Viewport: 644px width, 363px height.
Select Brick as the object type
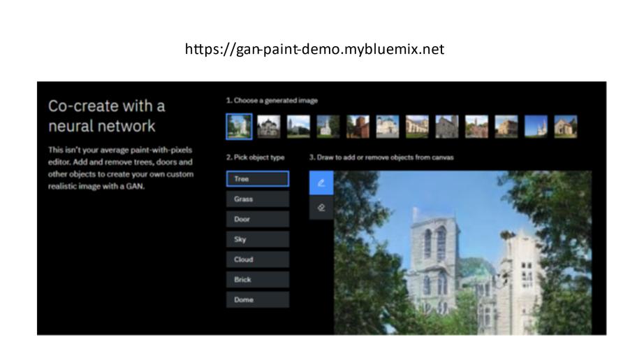[257, 280]
